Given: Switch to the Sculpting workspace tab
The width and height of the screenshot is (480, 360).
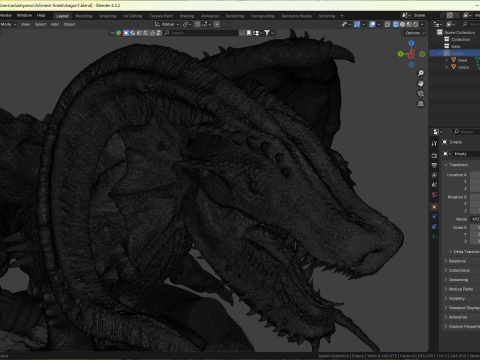Looking at the screenshot, I should click(108, 16).
